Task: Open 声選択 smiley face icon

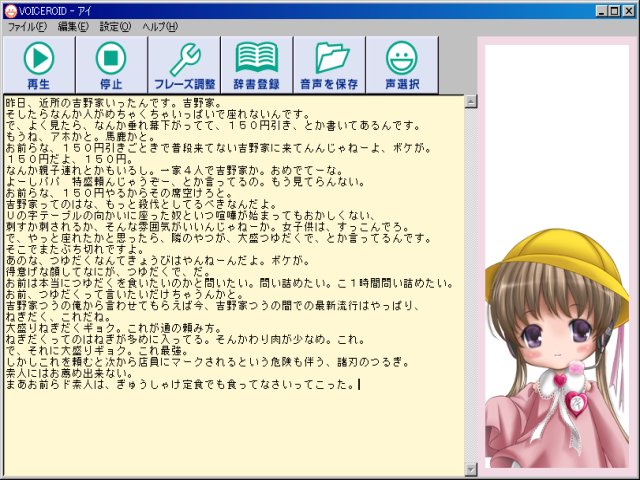Action: [x=402, y=64]
